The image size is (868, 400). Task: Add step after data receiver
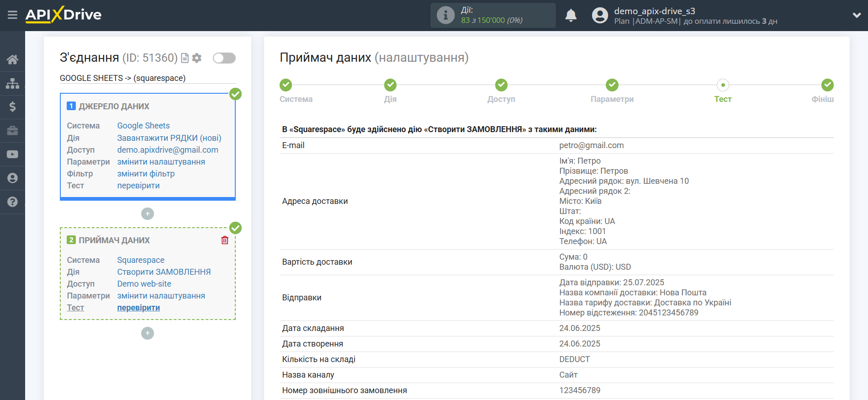(x=148, y=333)
